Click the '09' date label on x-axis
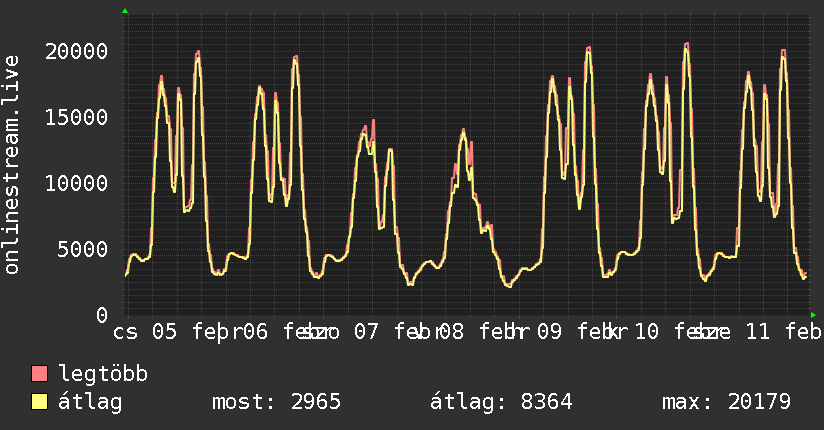The width and height of the screenshot is (824, 430). [549, 332]
